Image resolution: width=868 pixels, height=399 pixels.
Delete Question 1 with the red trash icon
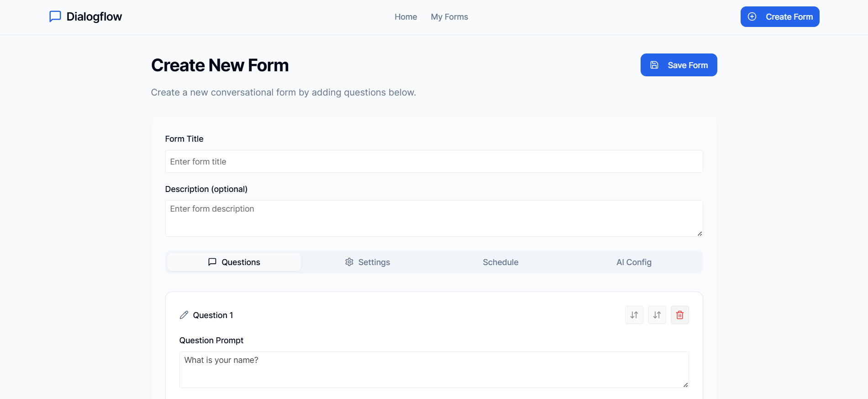click(x=679, y=315)
